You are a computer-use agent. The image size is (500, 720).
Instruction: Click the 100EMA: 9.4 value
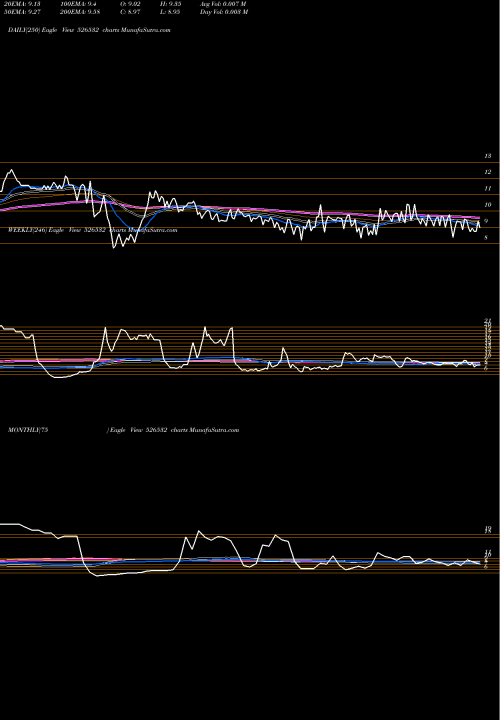click(77, 4)
